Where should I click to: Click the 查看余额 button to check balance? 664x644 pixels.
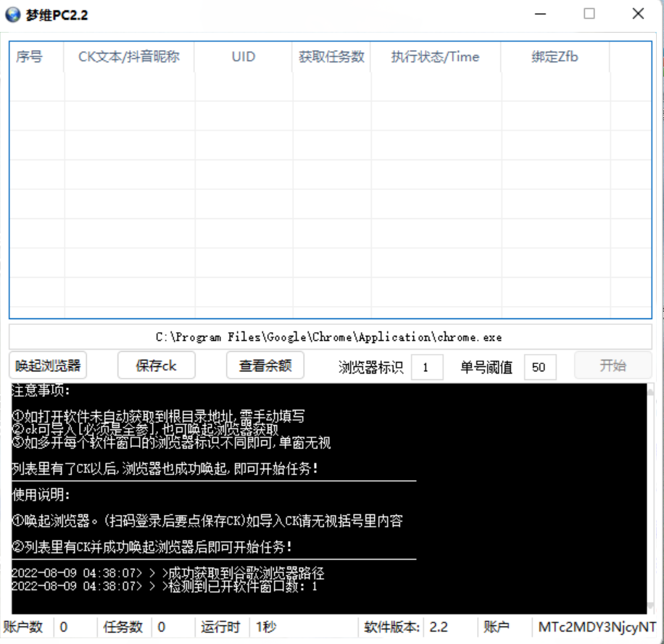[x=267, y=366]
